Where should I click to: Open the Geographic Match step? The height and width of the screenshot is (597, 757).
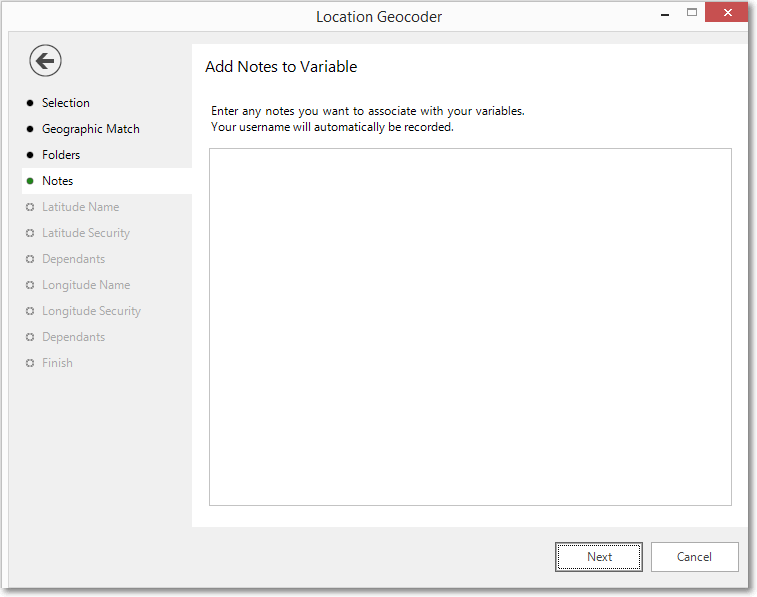tap(91, 129)
